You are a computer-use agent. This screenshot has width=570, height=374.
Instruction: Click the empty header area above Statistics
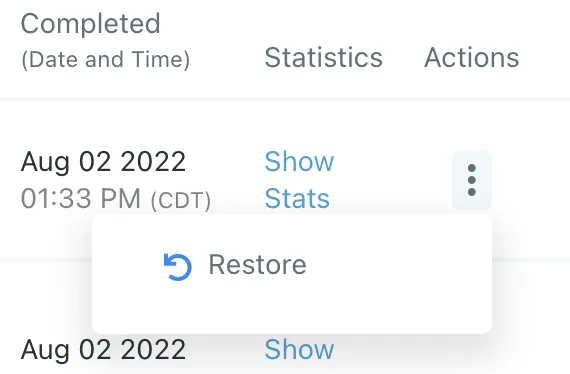pyautogui.click(x=324, y=22)
